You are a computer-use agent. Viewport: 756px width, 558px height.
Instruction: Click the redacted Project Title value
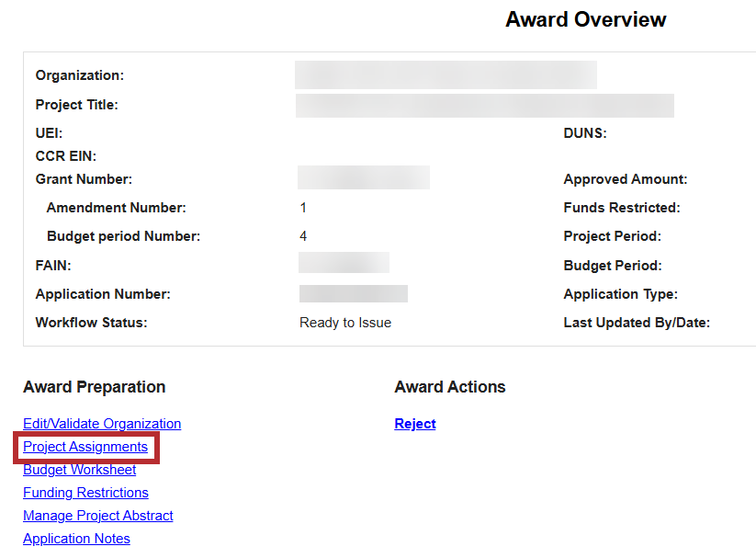coord(484,105)
